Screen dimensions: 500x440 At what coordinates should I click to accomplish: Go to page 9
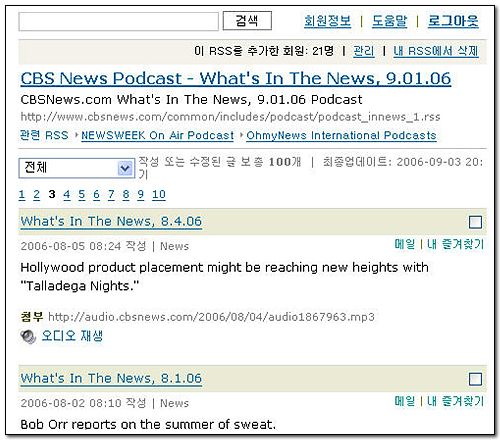(x=141, y=194)
